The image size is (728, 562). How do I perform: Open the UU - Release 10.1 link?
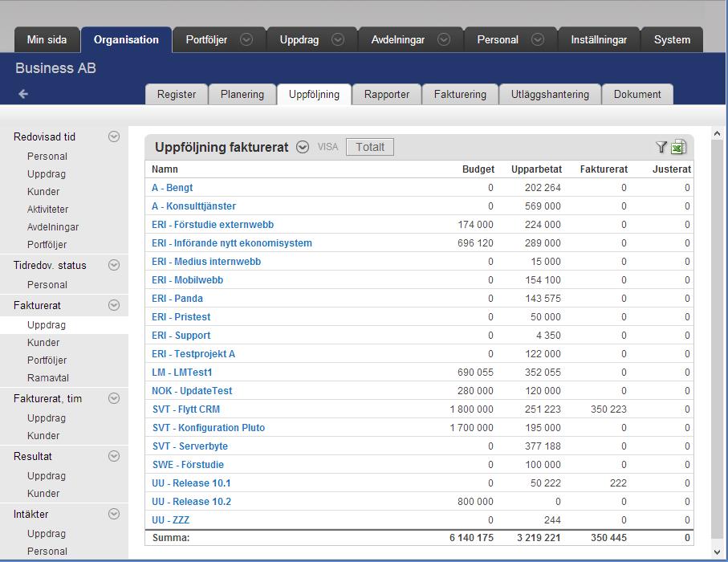pos(191,483)
